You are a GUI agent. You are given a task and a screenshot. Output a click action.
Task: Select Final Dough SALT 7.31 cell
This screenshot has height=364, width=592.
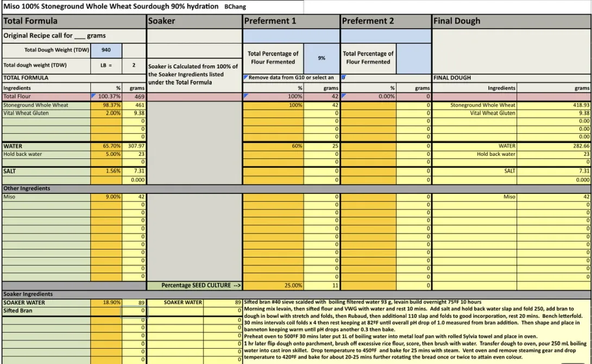coord(553,172)
